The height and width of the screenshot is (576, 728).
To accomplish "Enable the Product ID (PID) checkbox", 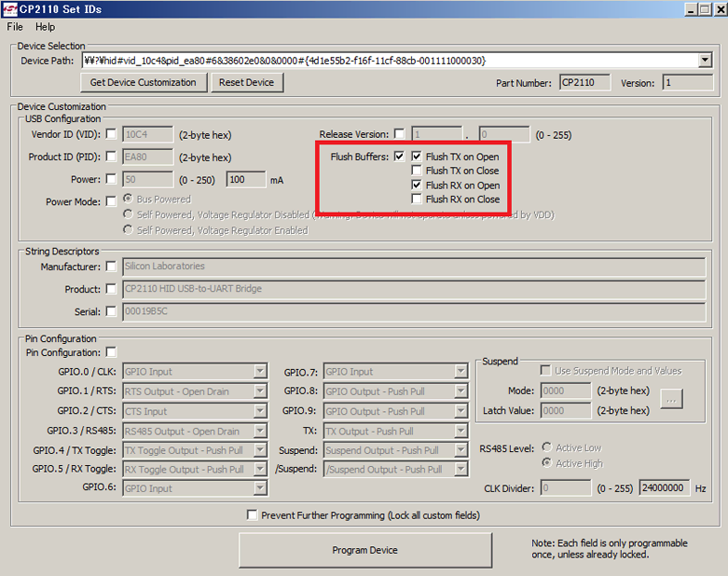I will 111,157.
